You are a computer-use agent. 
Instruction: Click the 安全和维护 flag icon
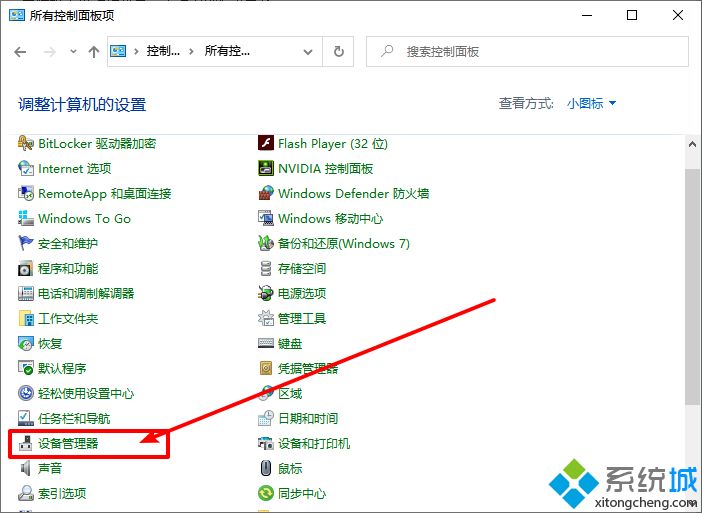[26, 244]
